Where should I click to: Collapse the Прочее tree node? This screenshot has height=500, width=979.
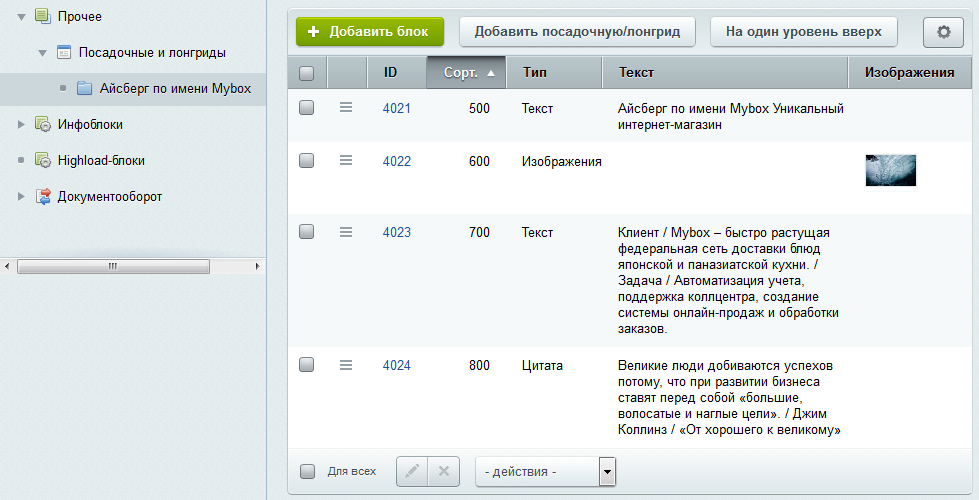[21, 17]
